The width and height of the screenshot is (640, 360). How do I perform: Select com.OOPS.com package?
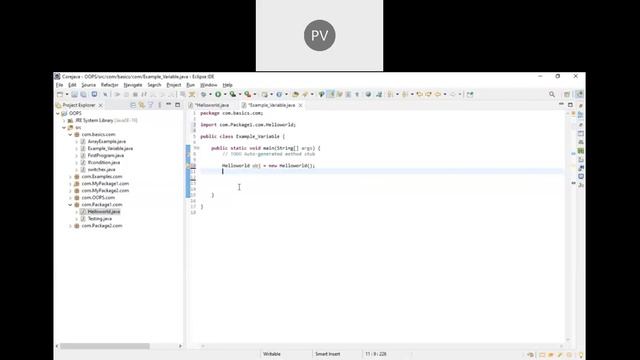pos(98,198)
